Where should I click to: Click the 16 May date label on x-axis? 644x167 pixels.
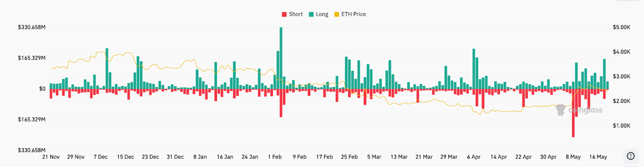pos(598,157)
